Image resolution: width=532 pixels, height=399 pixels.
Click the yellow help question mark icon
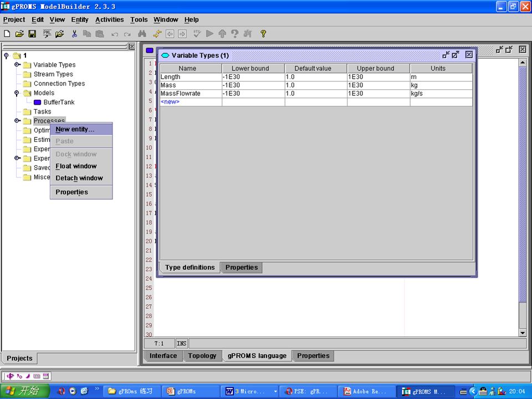click(x=263, y=34)
